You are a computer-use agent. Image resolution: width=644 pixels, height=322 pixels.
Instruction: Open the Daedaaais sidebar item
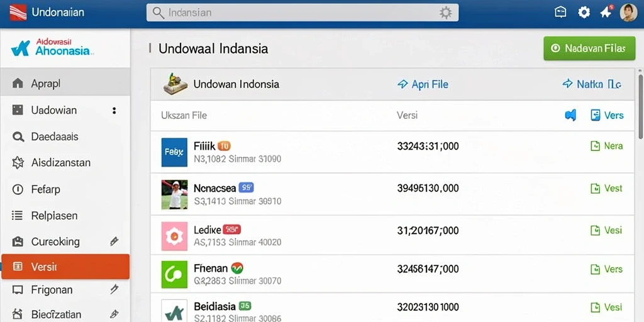65,136
